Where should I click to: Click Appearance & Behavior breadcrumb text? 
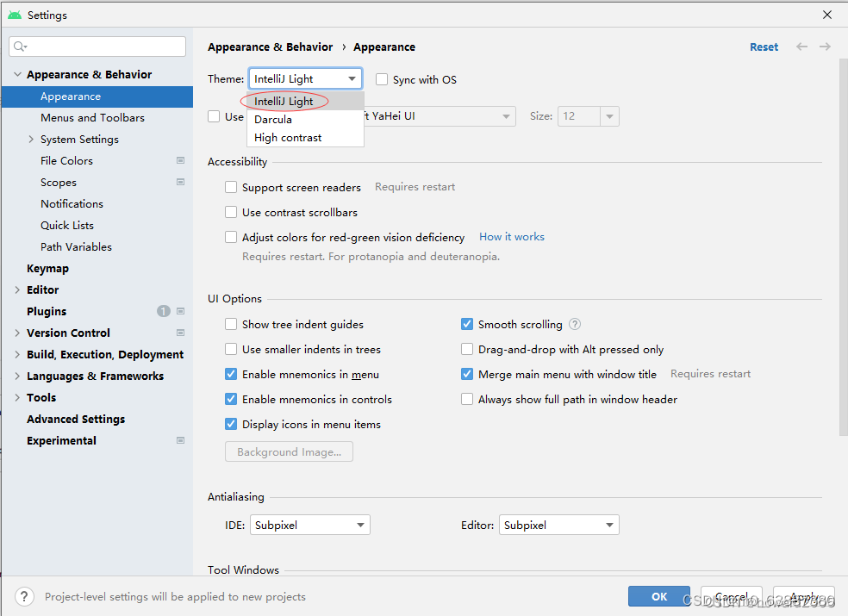click(x=271, y=47)
